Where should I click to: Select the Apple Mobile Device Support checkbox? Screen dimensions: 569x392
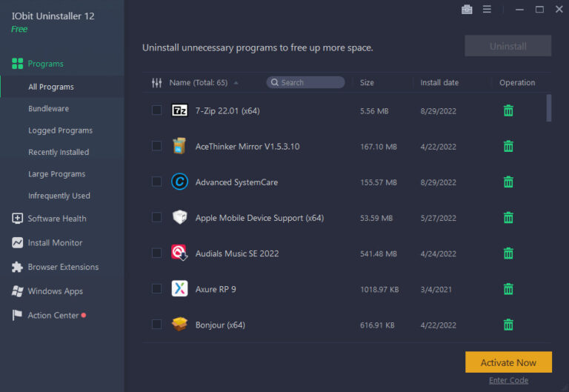pyautogui.click(x=156, y=218)
